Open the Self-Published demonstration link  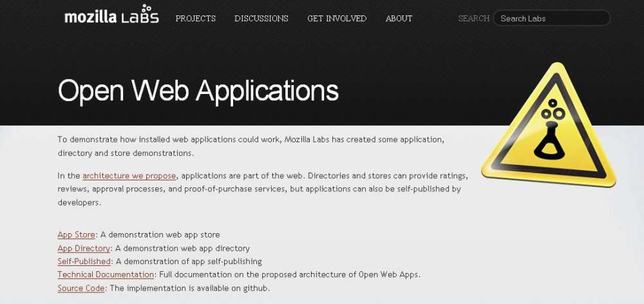pos(84,261)
